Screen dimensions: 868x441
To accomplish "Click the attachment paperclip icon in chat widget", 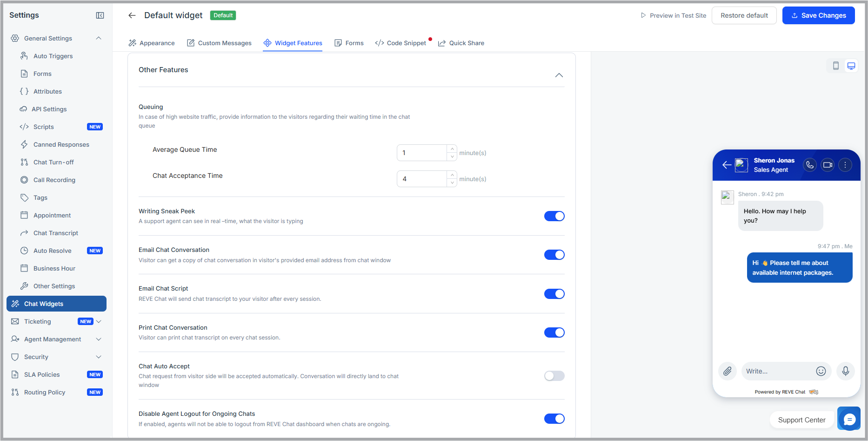I will tap(728, 371).
